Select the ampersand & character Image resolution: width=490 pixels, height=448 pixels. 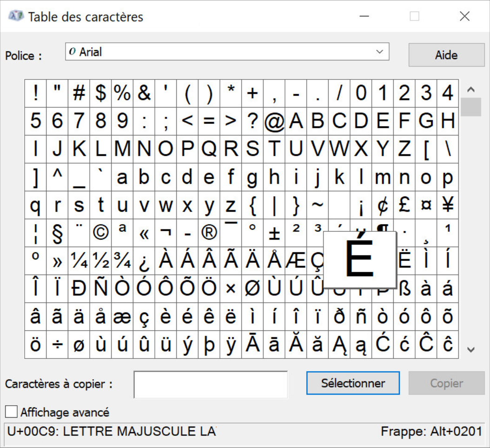point(144,93)
